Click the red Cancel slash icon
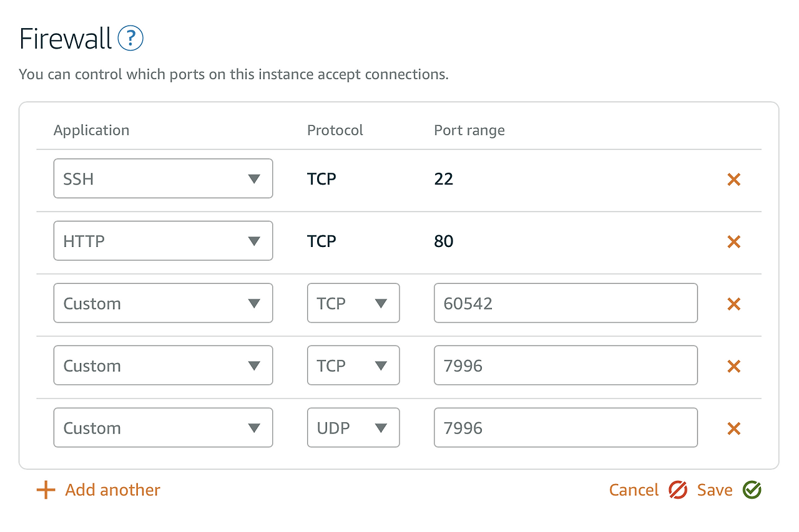 (678, 490)
